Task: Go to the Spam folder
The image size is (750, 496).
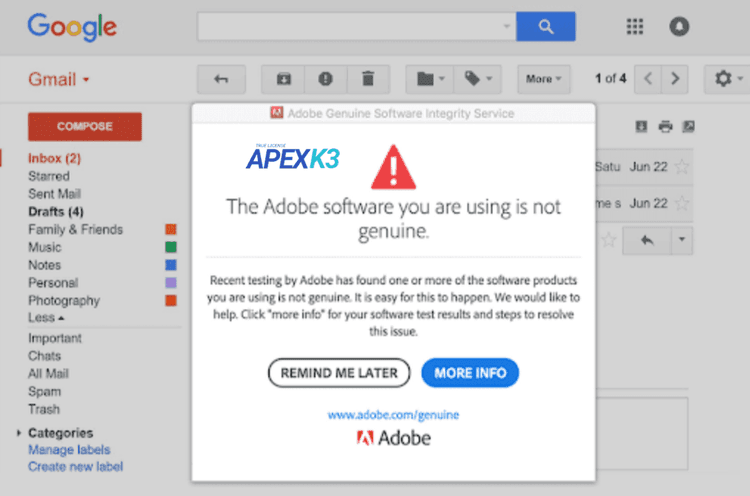Action: (43, 391)
